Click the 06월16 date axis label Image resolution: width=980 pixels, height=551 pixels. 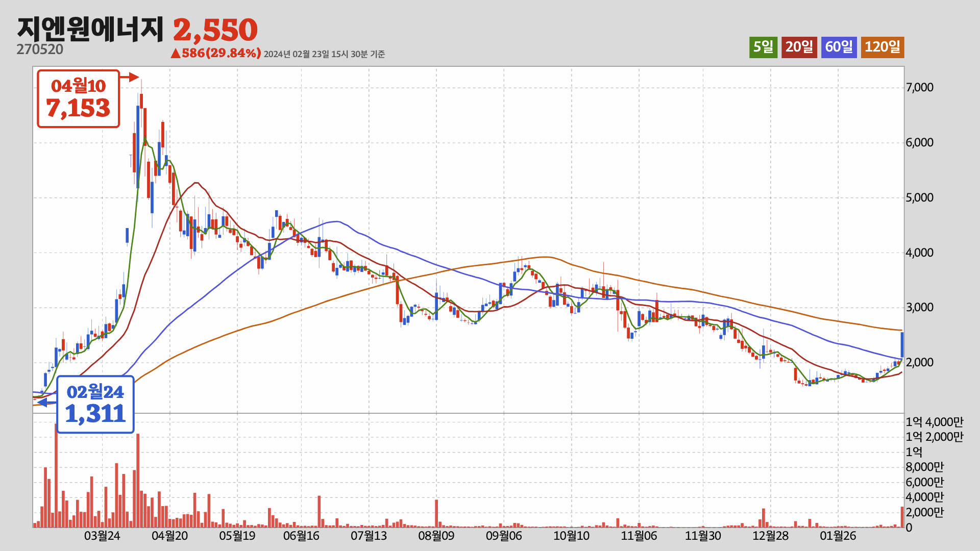[x=301, y=536]
